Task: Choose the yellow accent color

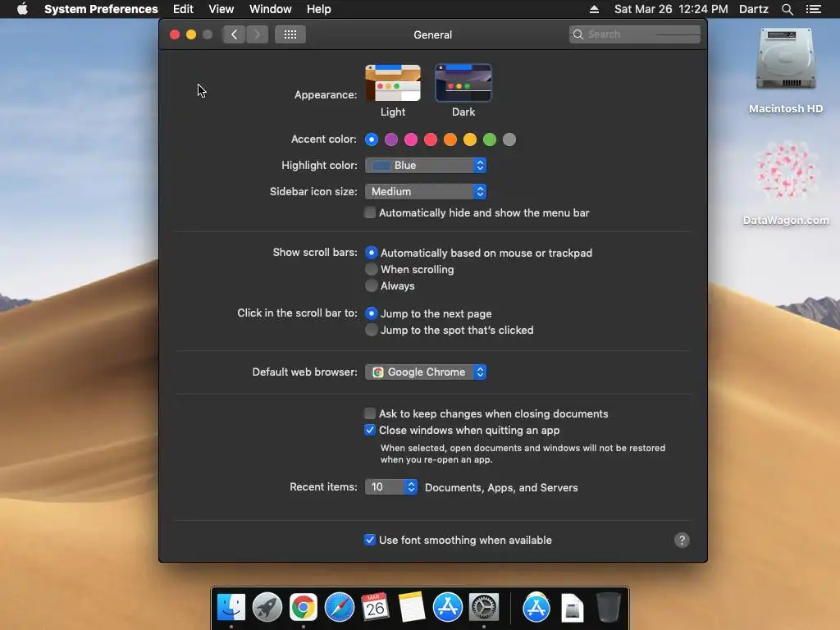Action: coord(470,139)
